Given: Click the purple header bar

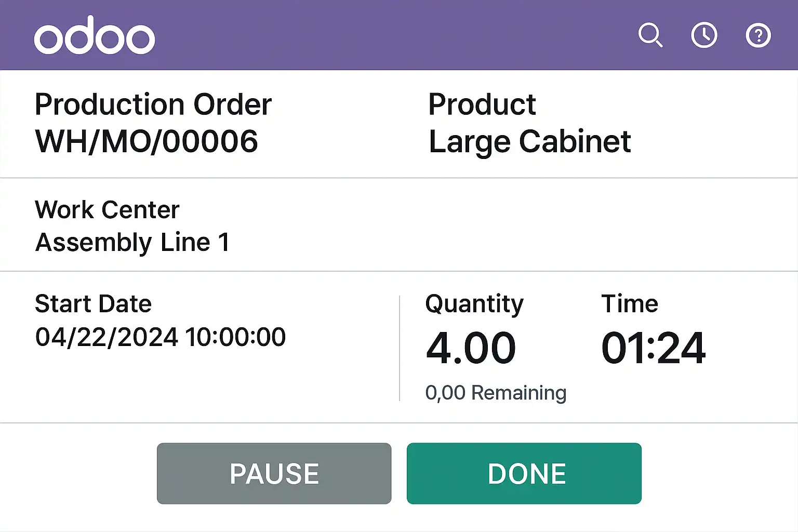Looking at the screenshot, I should click(395, 35).
